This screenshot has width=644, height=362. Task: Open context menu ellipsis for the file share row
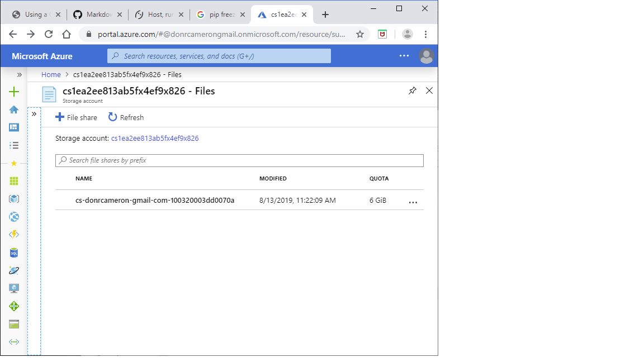413,202
